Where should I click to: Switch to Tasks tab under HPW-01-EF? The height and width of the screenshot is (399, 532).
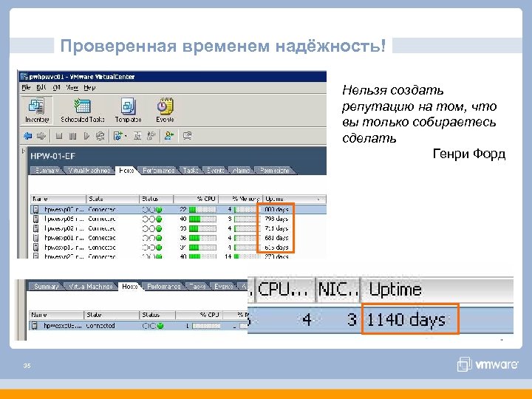point(191,171)
